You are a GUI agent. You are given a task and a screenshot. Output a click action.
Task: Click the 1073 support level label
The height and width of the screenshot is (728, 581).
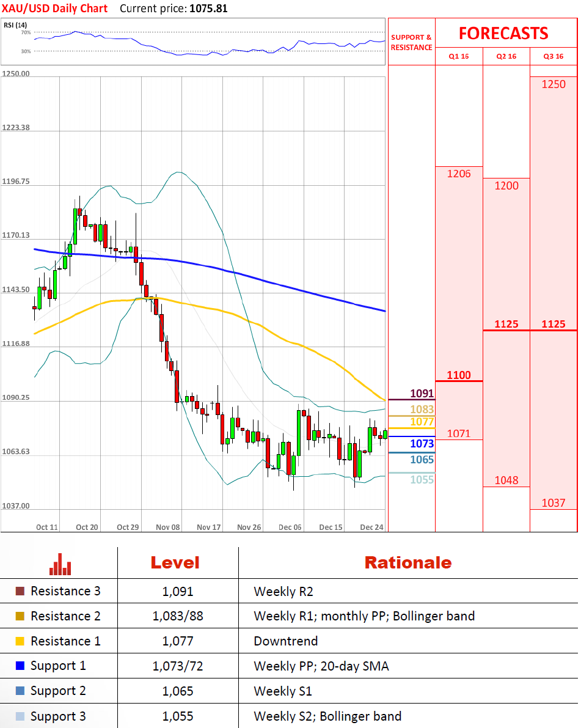pos(422,444)
